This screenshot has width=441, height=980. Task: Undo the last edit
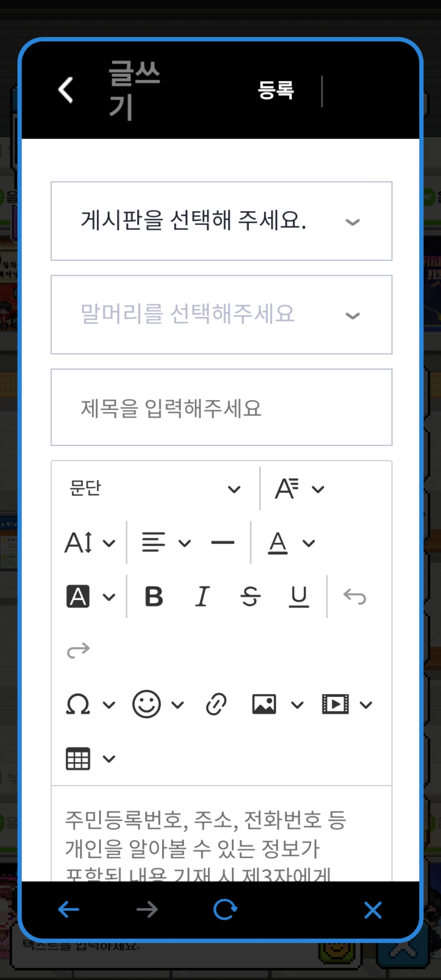coord(355,597)
